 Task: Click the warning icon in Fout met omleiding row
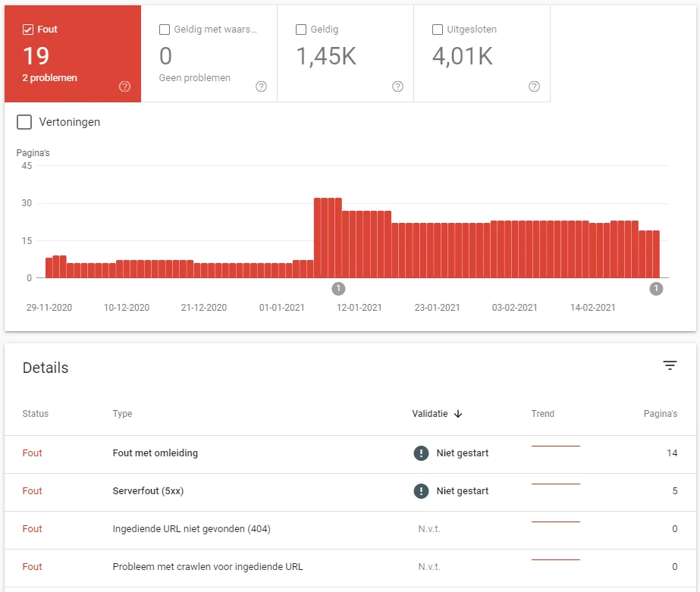(421, 453)
